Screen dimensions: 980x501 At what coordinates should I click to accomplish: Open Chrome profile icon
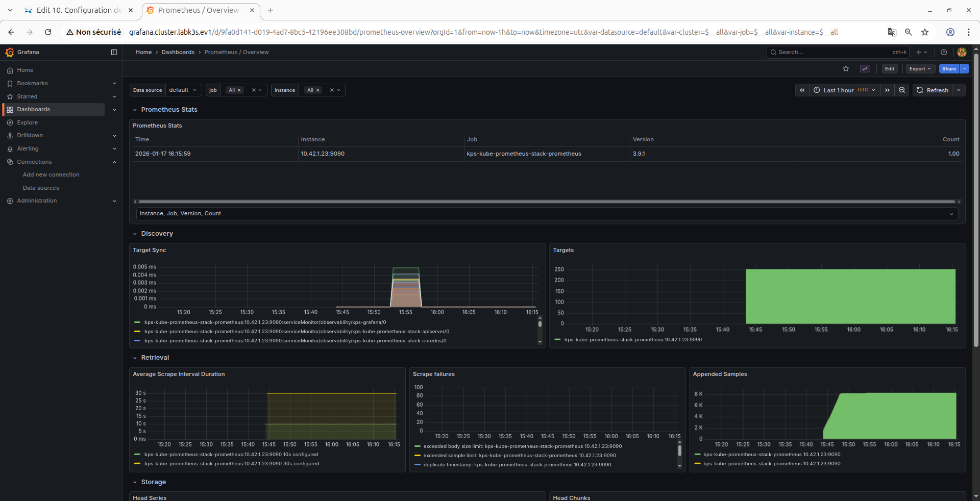tap(950, 32)
